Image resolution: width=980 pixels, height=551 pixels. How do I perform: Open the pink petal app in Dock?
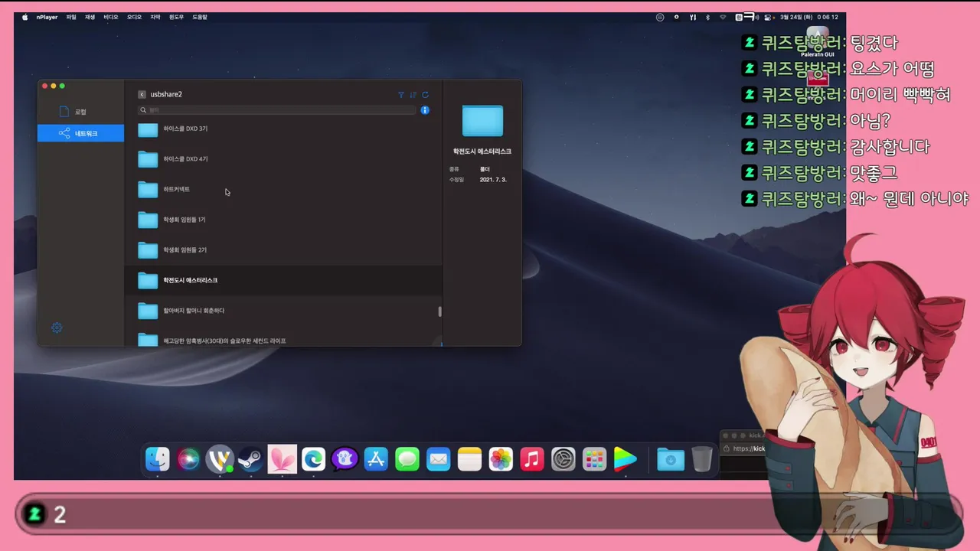(282, 459)
